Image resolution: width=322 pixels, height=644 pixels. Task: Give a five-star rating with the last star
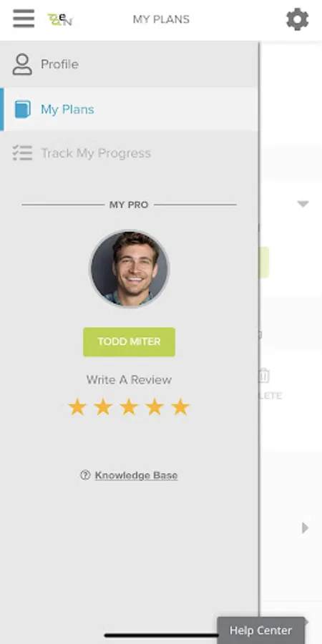click(180, 407)
